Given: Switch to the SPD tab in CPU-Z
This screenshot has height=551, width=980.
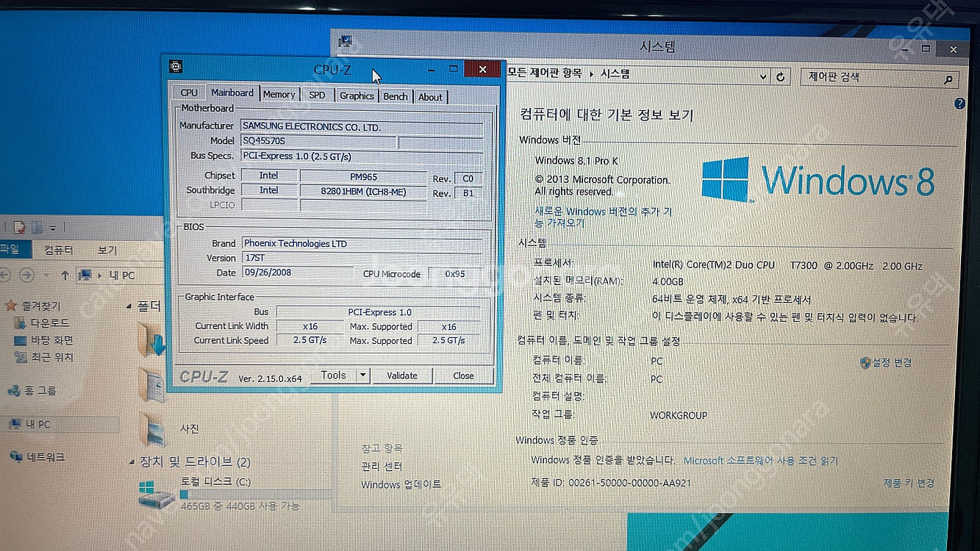Looking at the screenshot, I should tap(317, 96).
